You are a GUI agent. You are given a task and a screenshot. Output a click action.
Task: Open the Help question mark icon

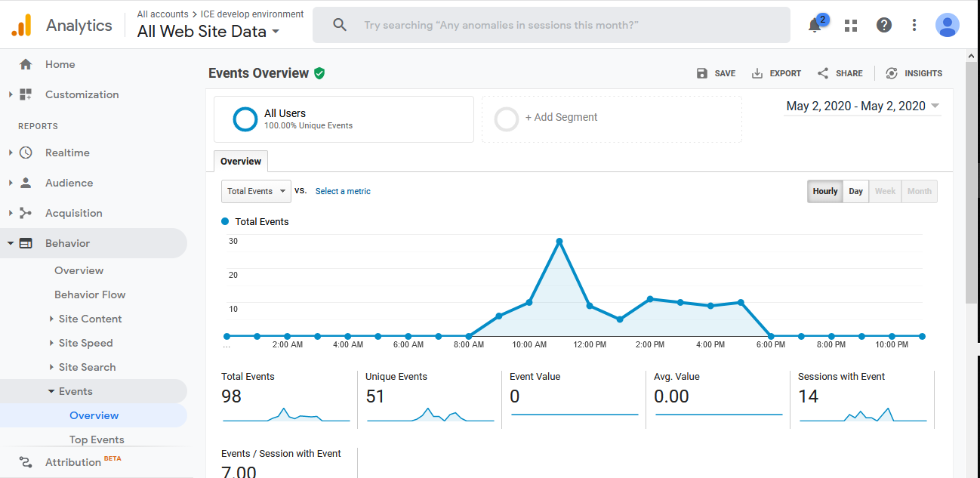pyautogui.click(x=883, y=25)
